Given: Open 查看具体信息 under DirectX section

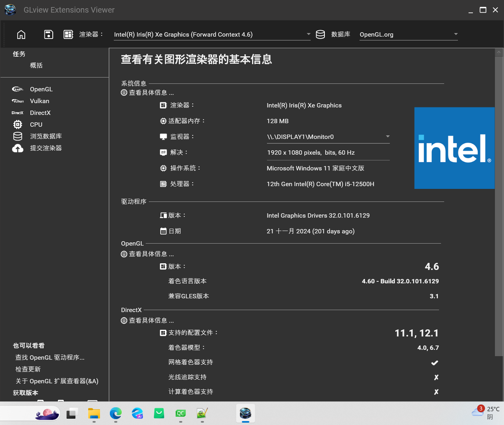Looking at the screenshot, I should (152, 321).
